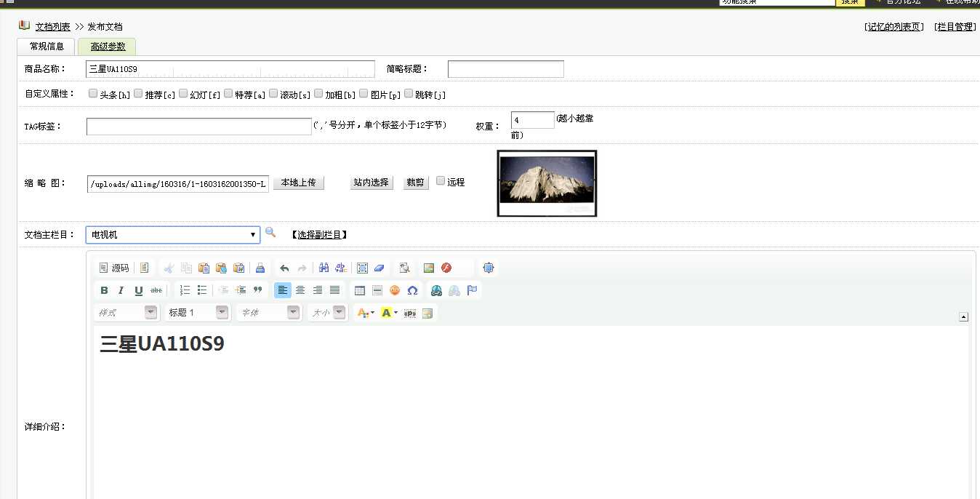The image size is (980, 499).
Task: Click the Undo arrow icon
Action: pyautogui.click(x=284, y=268)
